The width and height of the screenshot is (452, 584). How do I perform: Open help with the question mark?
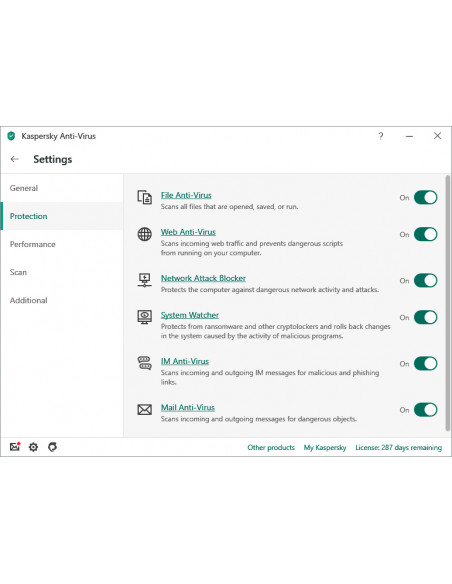381,136
